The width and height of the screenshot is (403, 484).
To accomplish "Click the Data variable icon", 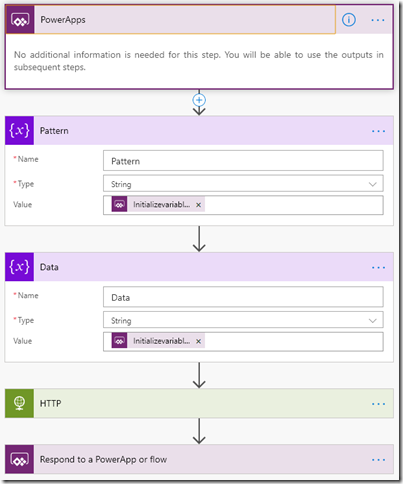I will click(19, 267).
